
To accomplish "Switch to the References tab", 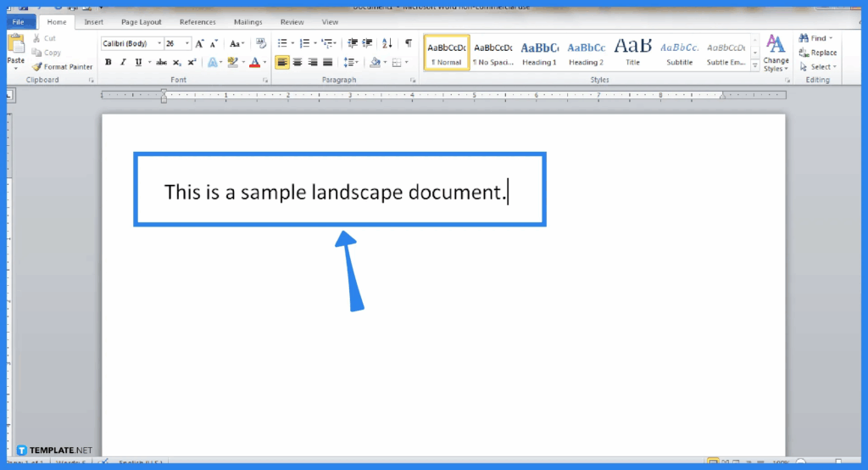I will point(198,22).
